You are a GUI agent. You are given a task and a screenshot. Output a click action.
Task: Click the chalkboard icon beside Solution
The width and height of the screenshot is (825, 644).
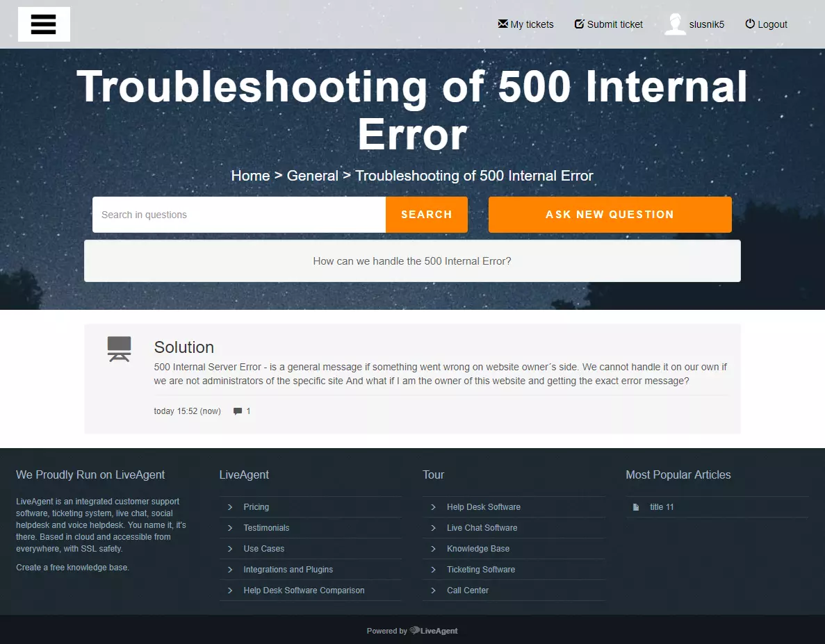click(x=119, y=348)
